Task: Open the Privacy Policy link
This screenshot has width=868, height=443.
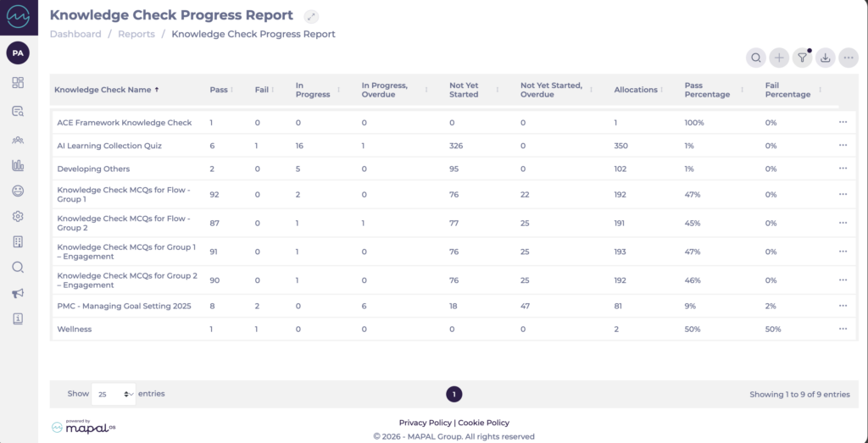Action: [x=426, y=423]
